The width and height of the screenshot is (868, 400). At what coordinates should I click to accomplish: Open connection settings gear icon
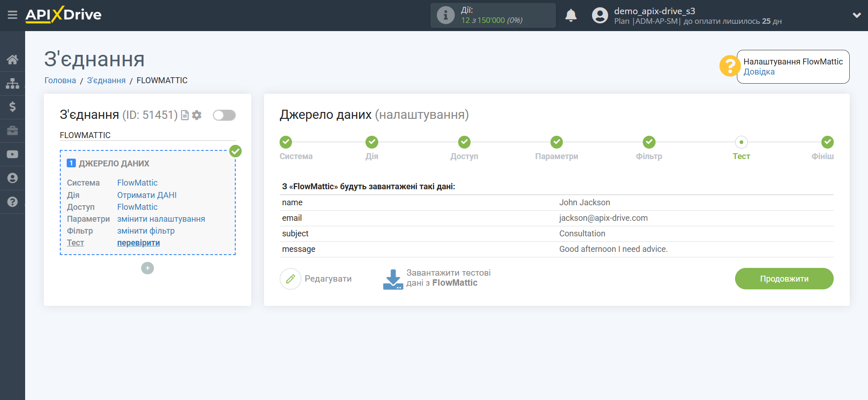coord(197,115)
